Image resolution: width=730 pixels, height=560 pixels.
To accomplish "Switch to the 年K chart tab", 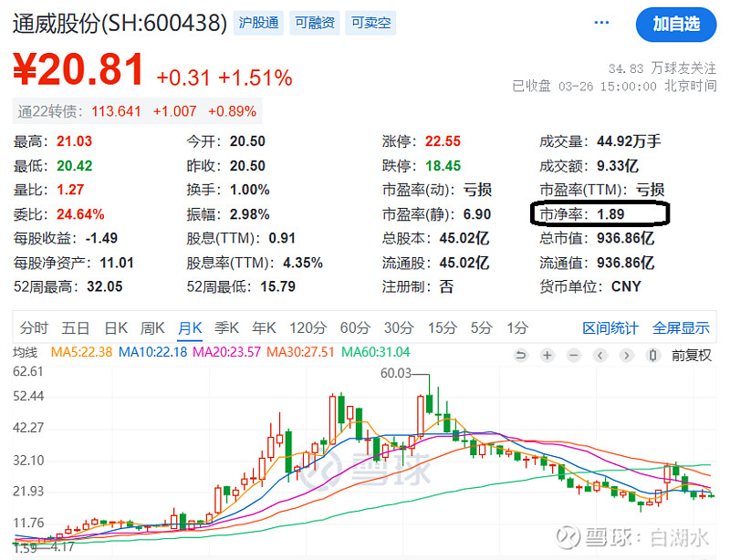I will (x=264, y=327).
